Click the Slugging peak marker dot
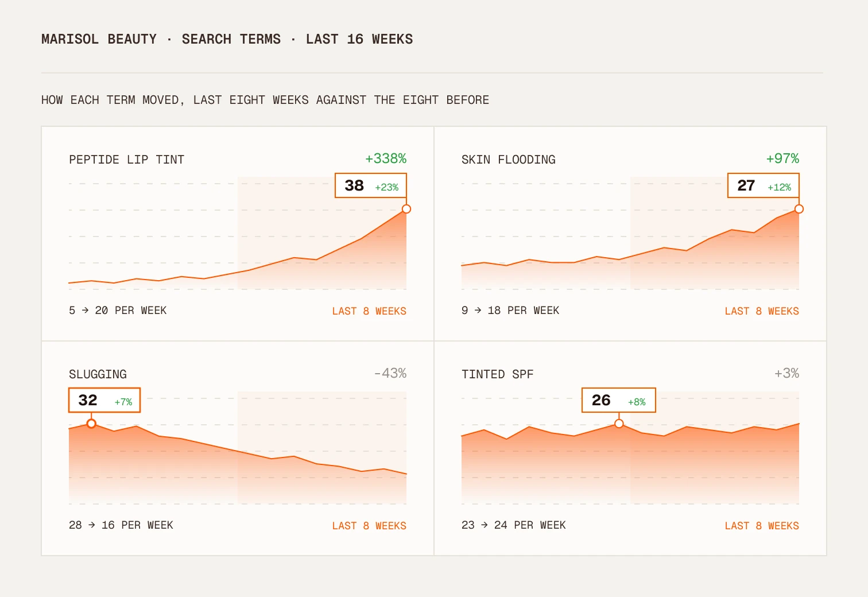Image resolution: width=868 pixels, height=597 pixels. point(91,424)
